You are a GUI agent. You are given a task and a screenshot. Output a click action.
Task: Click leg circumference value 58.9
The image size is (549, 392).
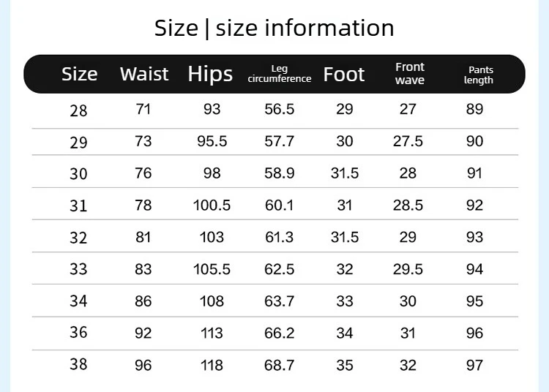click(280, 173)
